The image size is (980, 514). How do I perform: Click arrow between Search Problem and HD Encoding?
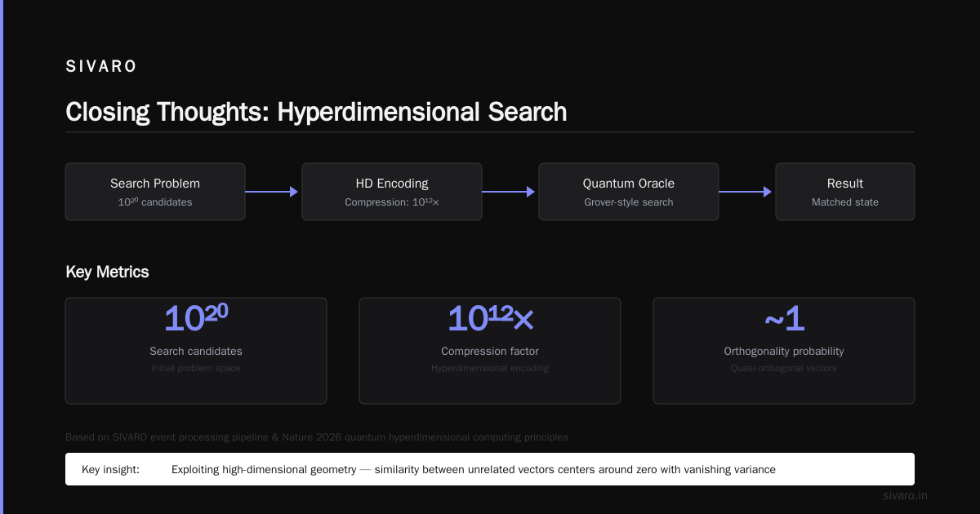click(x=272, y=192)
